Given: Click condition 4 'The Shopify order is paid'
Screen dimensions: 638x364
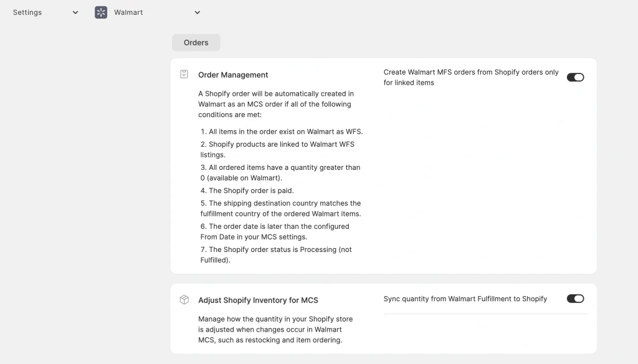Looking at the screenshot, I should click(x=247, y=190).
